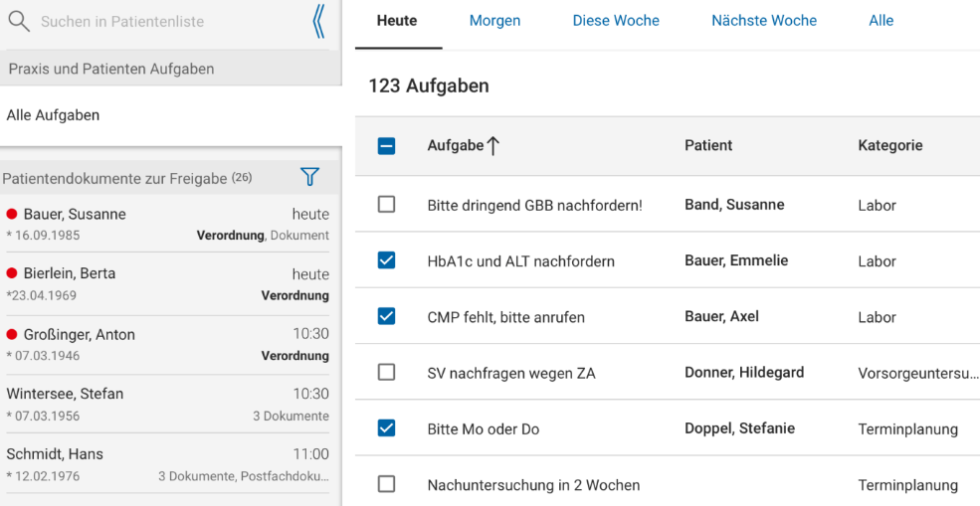Click the search magnifier icon
Viewport: 980px width, 506px height.
pos(19,21)
